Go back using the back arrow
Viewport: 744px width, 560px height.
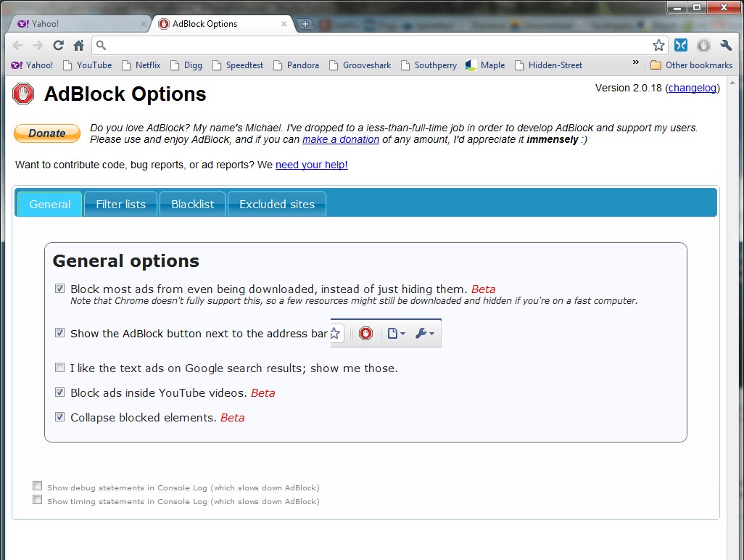(x=18, y=44)
